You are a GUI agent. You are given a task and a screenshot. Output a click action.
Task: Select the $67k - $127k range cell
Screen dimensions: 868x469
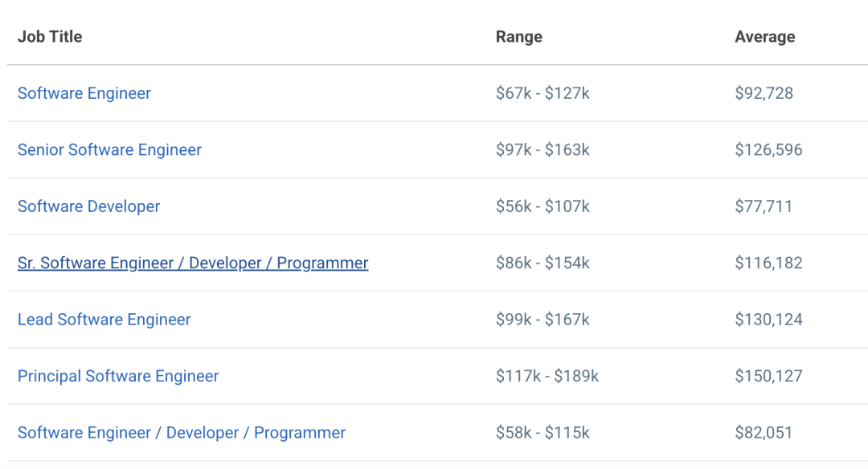542,93
